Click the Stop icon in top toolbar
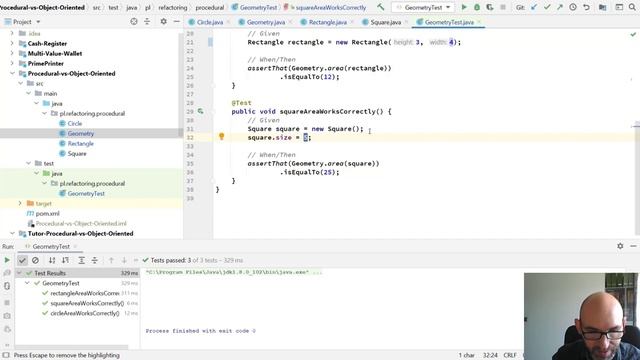This screenshot has width=640, height=360. tap(503, 7)
